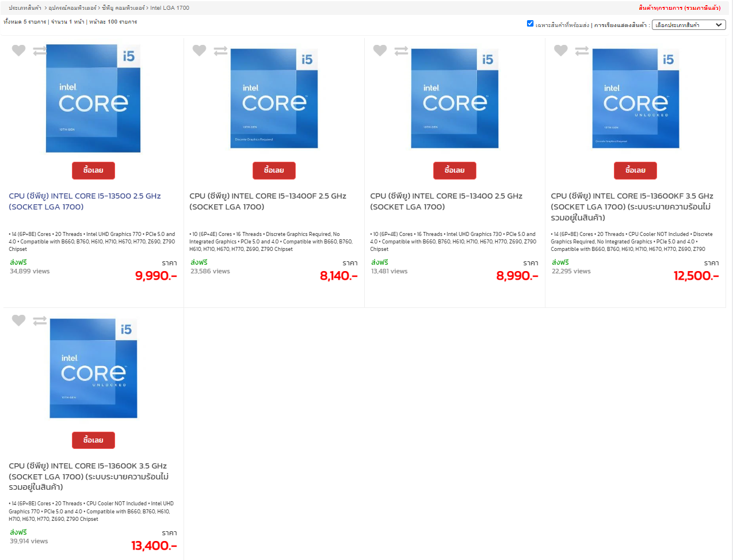Click the 23,586 views count
Image resolution: width=733 pixels, height=560 pixels.
[x=210, y=271]
